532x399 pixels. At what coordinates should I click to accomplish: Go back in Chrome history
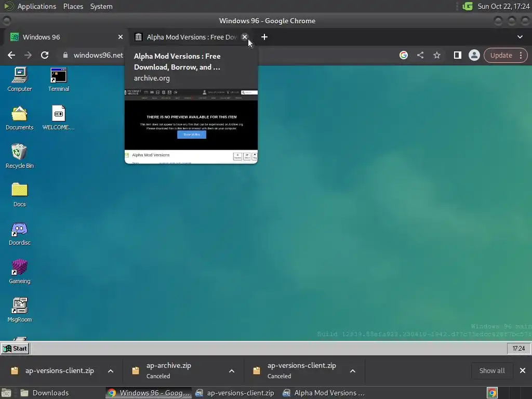[x=11, y=55]
